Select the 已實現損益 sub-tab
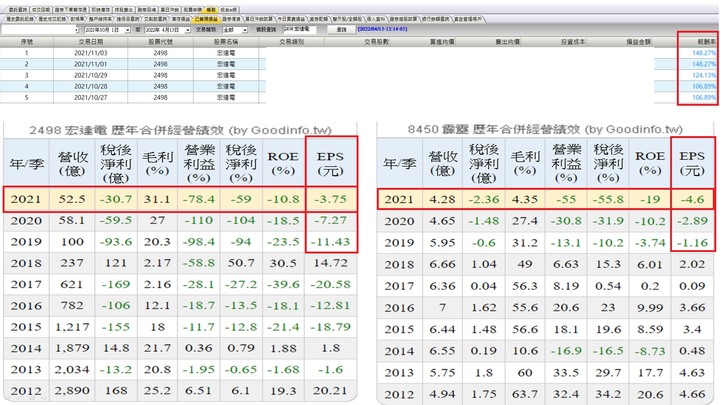720x405 pixels. pyautogui.click(x=206, y=19)
